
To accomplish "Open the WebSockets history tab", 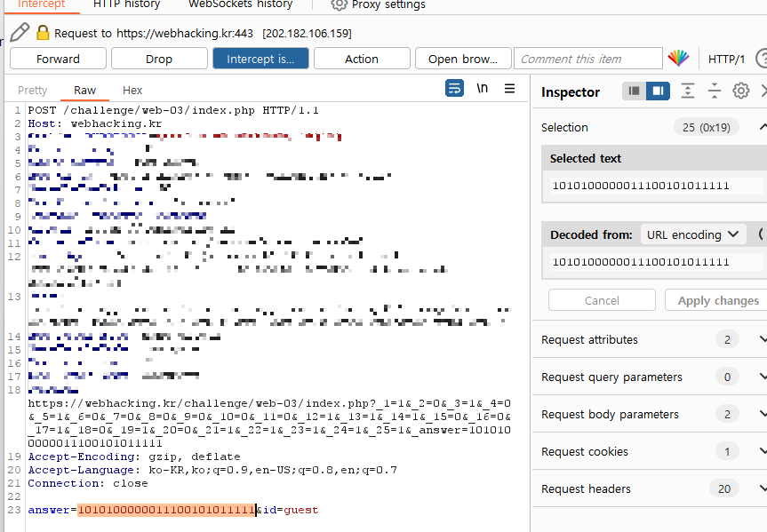I will click(240, 4).
